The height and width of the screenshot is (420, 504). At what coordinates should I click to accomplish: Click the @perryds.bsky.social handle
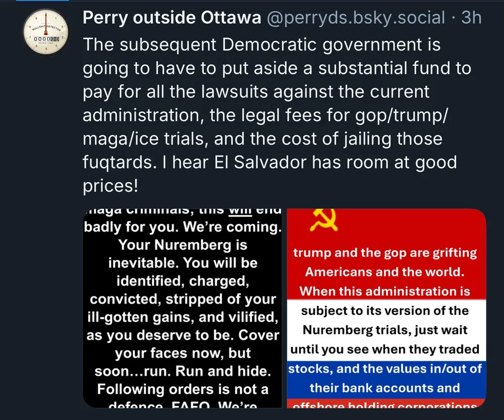pyautogui.click(x=355, y=18)
